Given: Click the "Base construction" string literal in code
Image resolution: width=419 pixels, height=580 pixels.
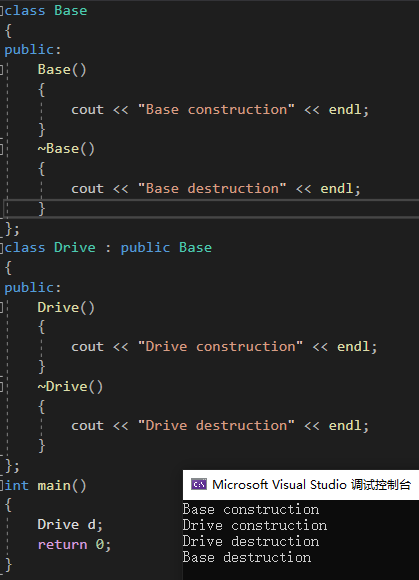Looking at the screenshot, I should pos(216,109).
